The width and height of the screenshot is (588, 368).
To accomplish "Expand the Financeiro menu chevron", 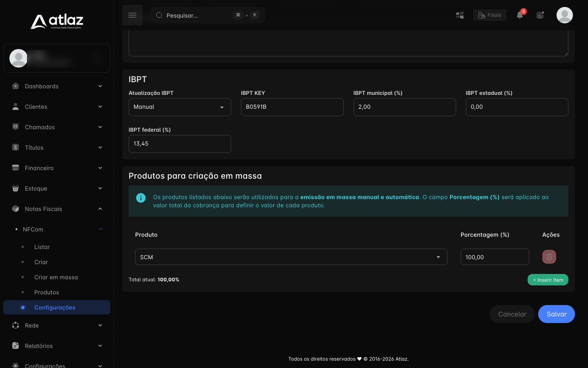I will (x=100, y=168).
